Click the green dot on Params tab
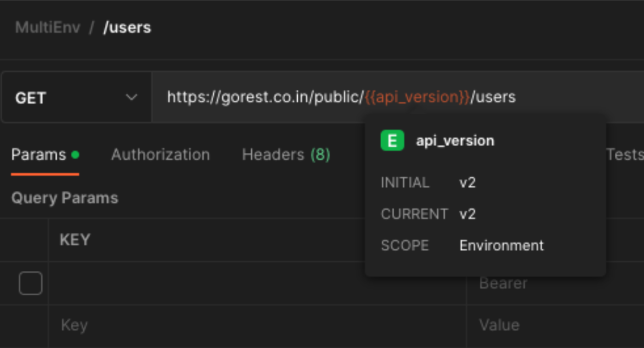The width and height of the screenshot is (644, 348). (75, 155)
